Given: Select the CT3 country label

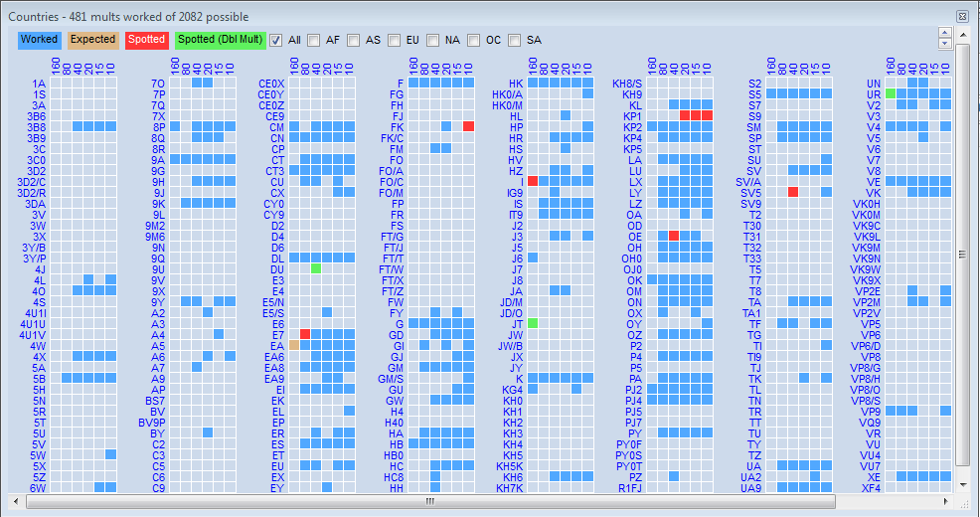Looking at the screenshot, I should (x=275, y=171).
